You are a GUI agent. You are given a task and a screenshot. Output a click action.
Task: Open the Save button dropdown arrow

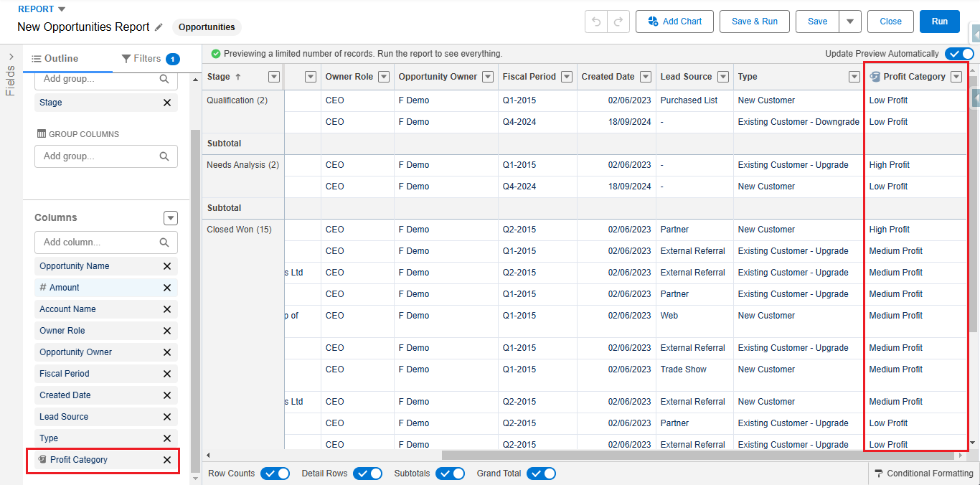(849, 22)
